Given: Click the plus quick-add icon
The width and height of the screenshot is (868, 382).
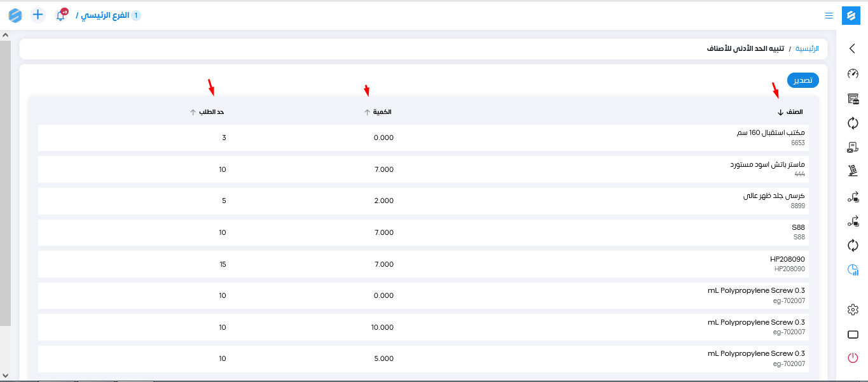Looking at the screenshot, I should click(x=38, y=15).
